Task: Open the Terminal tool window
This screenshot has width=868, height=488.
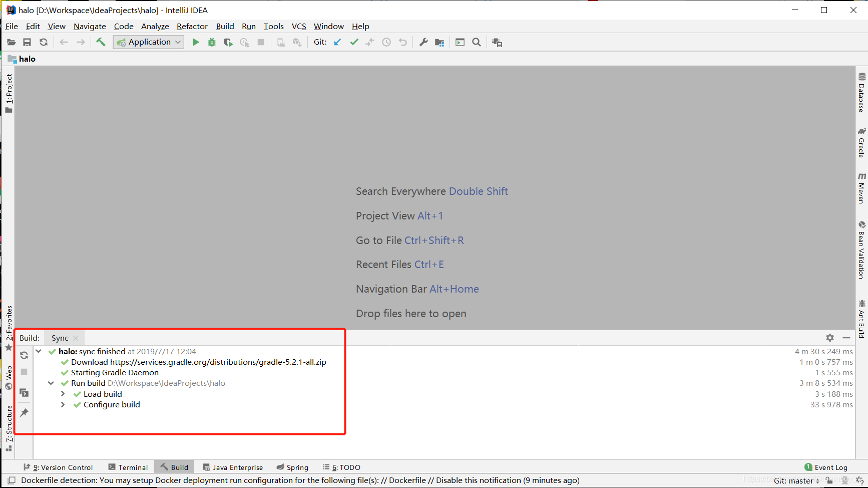Action: pos(128,467)
